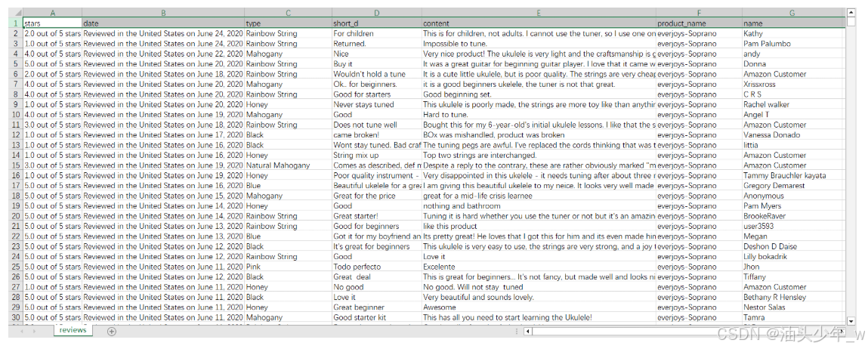Select the cell 'Great starter!'
Viewport: 868px width, 349px height.
click(377, 216)
